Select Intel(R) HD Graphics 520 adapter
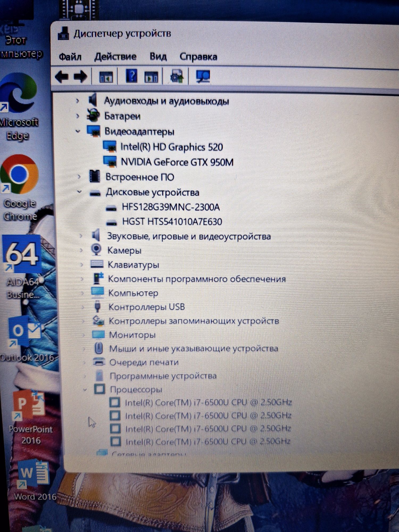The width and height of the screenshot is (399, 532). point(172,147)
